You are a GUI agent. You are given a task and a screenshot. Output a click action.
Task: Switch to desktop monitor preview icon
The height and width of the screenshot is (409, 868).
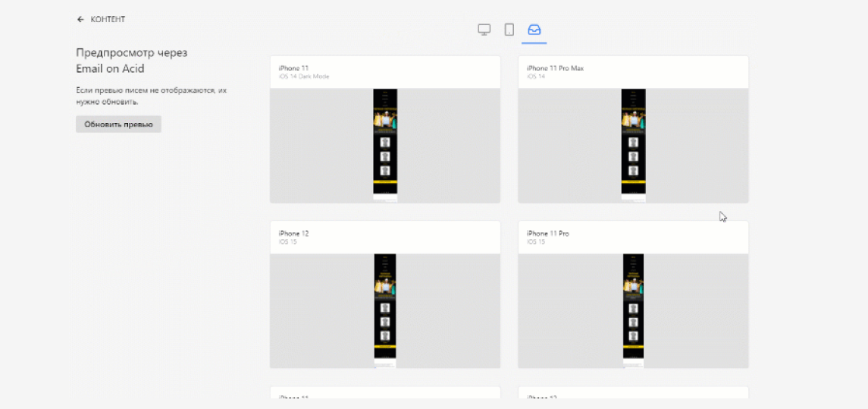pos(484,30)
